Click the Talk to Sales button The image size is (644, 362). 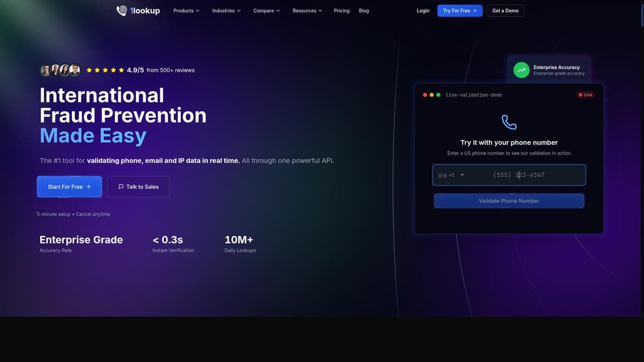138,187
